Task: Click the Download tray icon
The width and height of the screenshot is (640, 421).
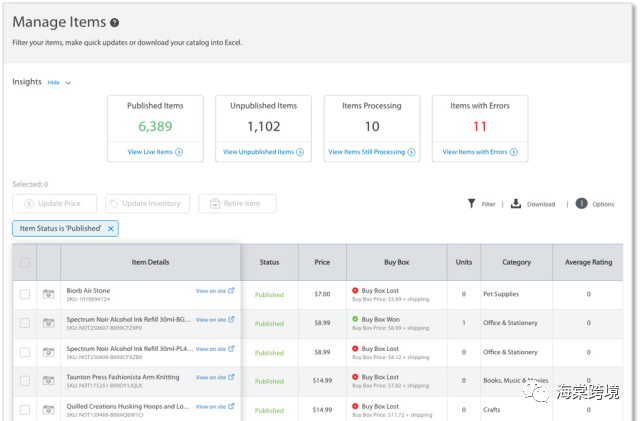Action: tap(516, 203)
